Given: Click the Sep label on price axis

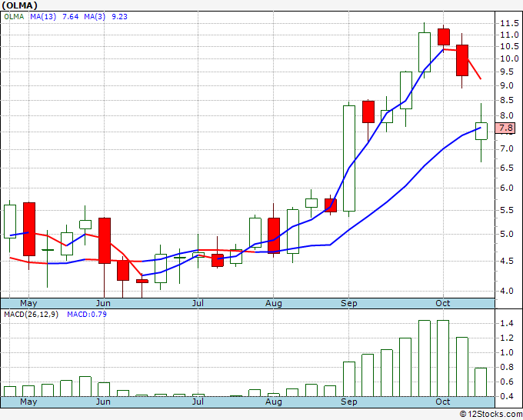Looking at the screenshot, I should coord(349,303).
